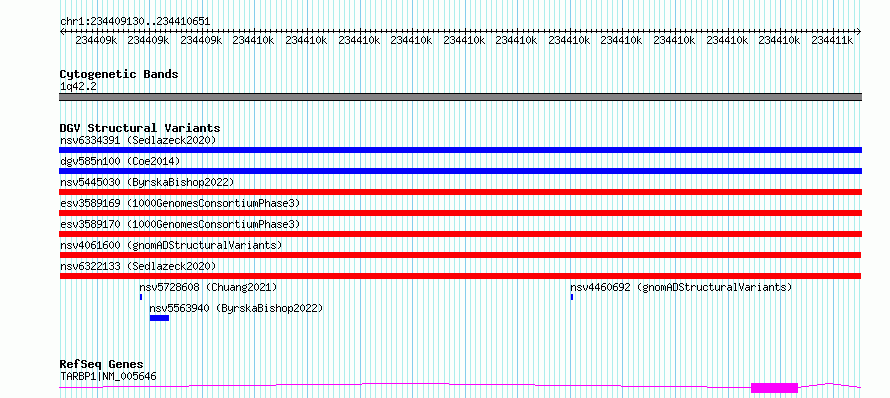
Task: Click the right arrow end of ruler
Action: (x=858, y=31)
